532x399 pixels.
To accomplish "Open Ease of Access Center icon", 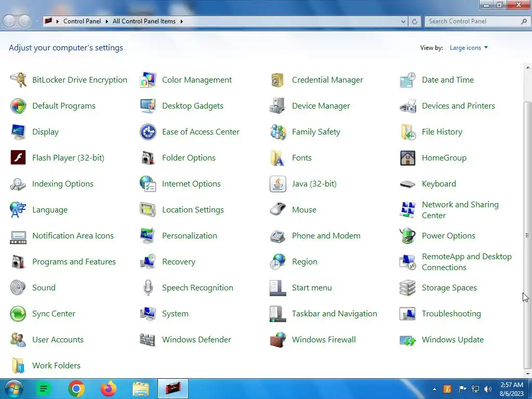I will pyautogui.click(x=148, y=131).
